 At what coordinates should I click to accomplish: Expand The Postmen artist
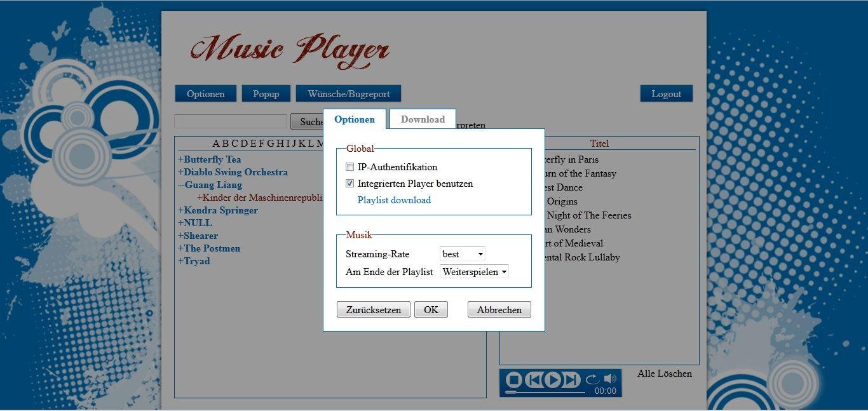click(209, 248)
